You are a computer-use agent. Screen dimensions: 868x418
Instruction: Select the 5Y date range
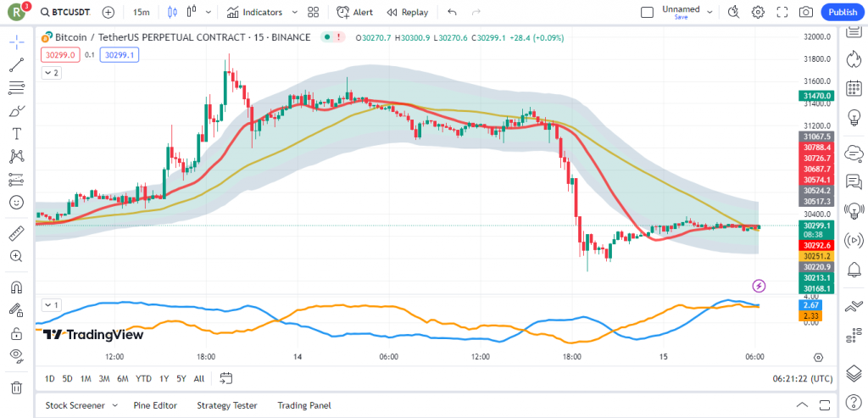click(x=181, y=379)
